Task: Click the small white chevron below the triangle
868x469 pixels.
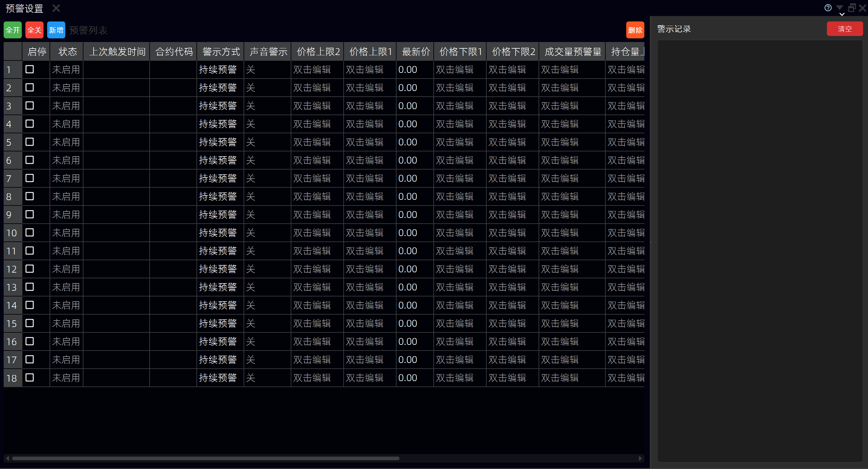Action: [x=842, y=15]
